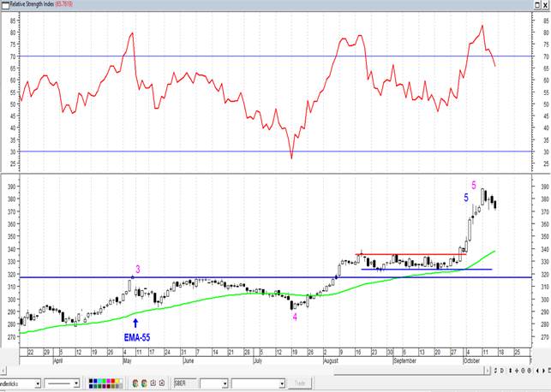The height and width of the screenshot is (392, 551).
Task: Select the red color swatch
Action: coord(113,381)
